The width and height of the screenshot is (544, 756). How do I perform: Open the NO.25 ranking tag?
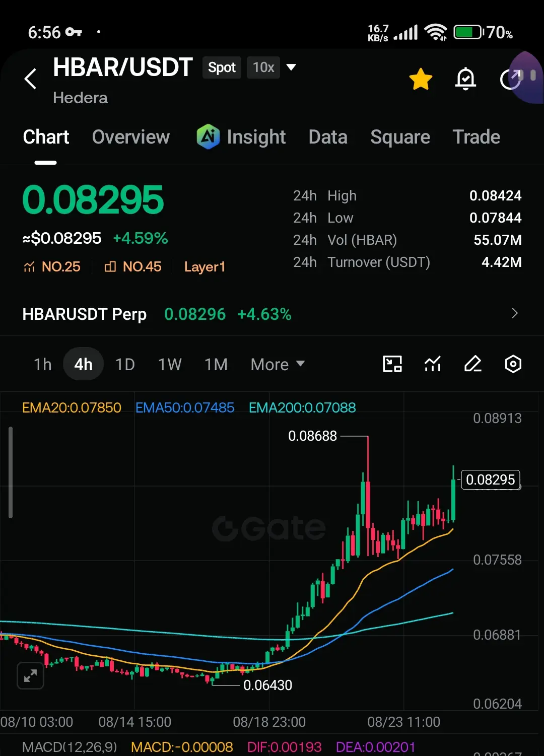click(x=52, y=266)
